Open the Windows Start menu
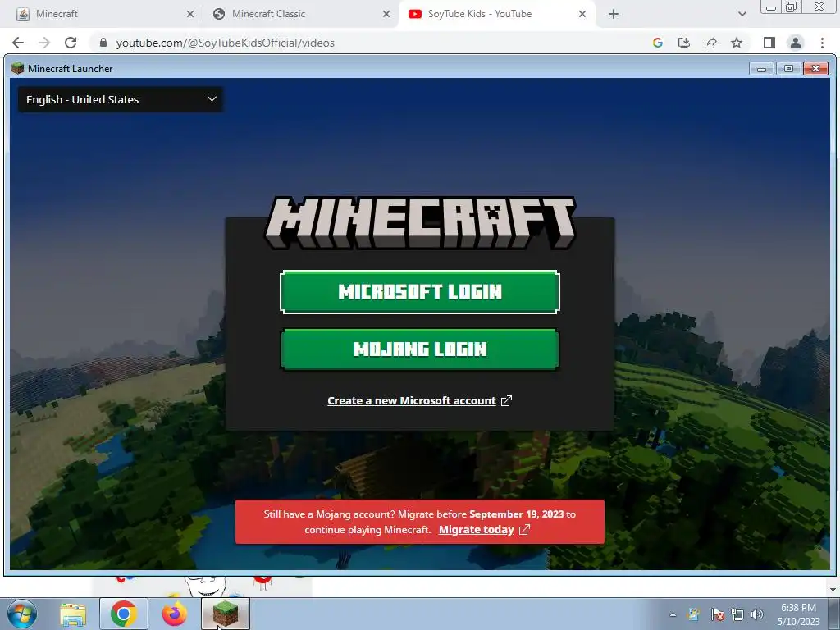Viewport: 840px width, 630px height. (22, 614)
